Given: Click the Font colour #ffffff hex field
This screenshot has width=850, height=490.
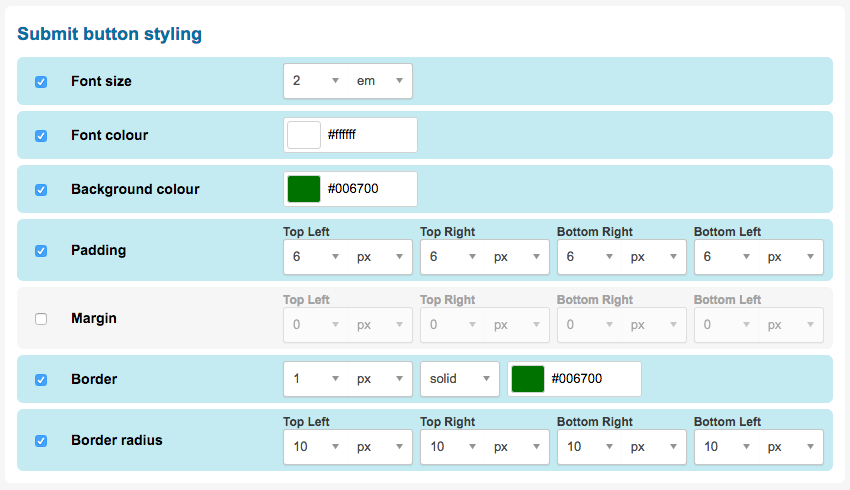Looking at the screenshot, I should (x=368, y=135).
